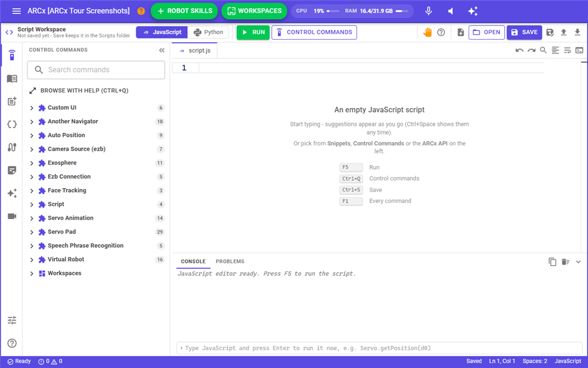This screenshot has height=368, width=588.
Task: Click the speaker volume icon
Action: [451, 11]
